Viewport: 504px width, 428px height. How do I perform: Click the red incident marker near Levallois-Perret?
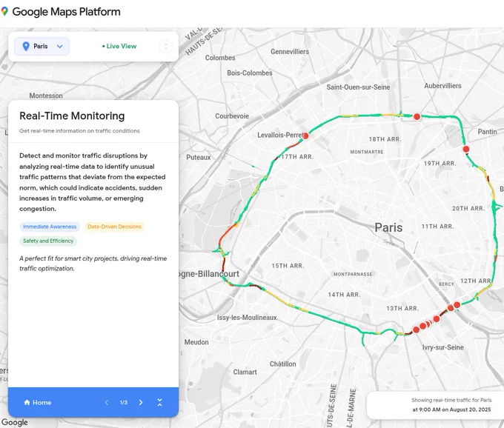click(x=305, y=136)
